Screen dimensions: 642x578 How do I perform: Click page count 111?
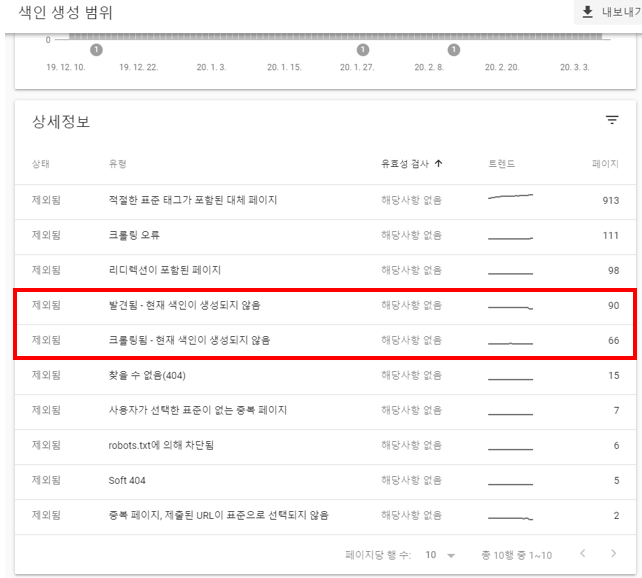click(610, 235)
